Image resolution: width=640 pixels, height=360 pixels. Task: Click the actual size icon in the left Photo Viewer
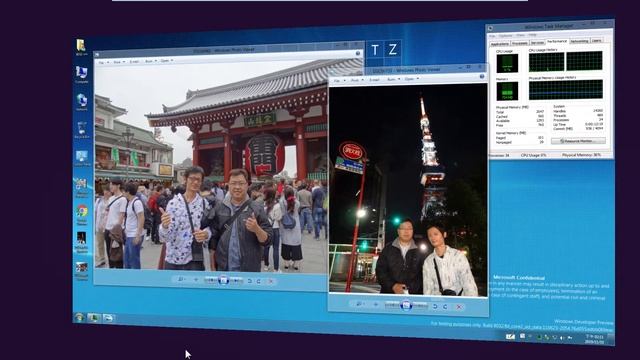pyautogui.click(x=196, y=280)
